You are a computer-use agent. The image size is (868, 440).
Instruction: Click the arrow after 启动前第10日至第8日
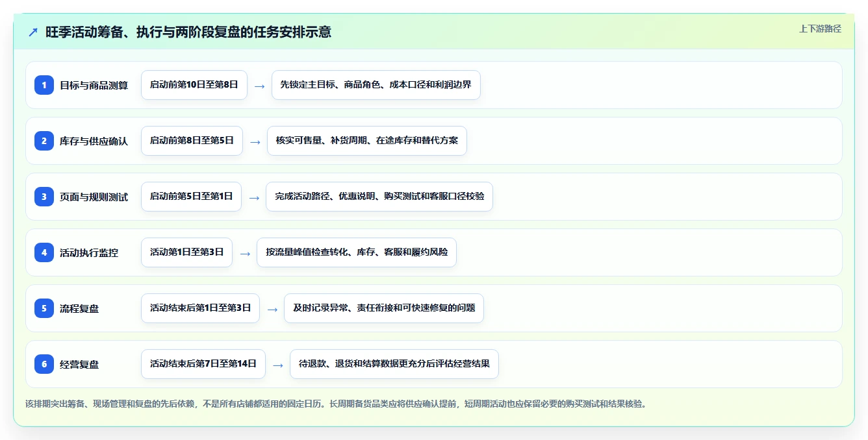coord(259,86)
